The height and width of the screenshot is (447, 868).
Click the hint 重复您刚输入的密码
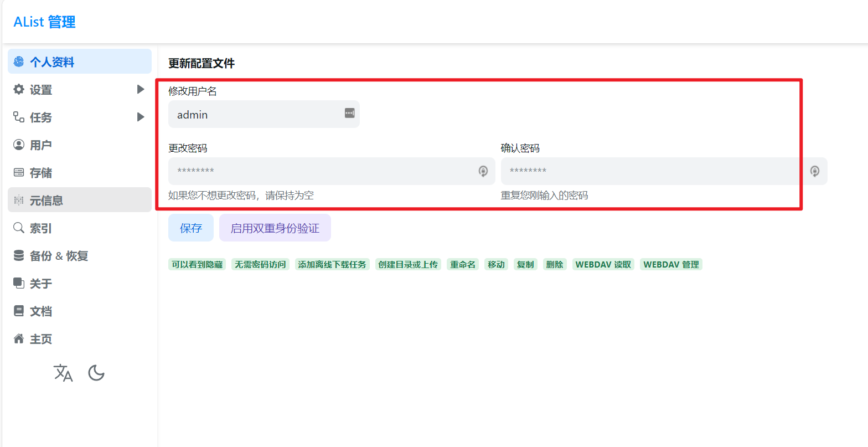click(544, 195)
